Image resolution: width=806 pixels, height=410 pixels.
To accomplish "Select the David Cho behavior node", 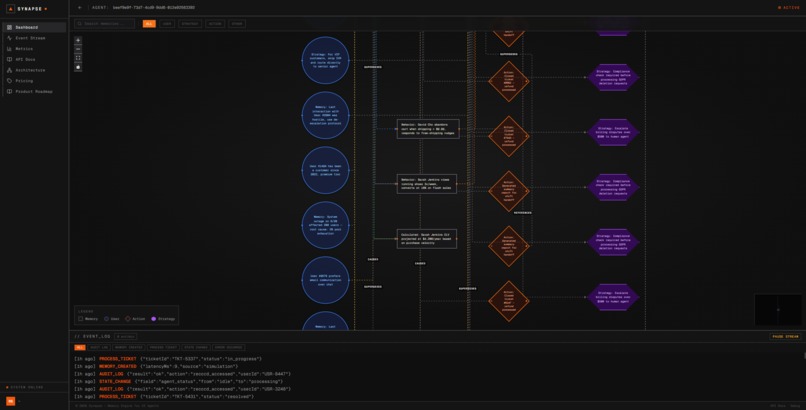I will pyautogui.click(x=428, y=128).
